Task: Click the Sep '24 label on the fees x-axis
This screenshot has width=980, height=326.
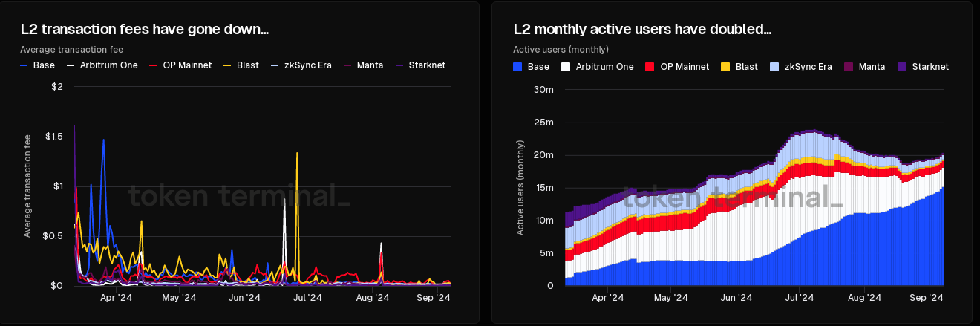Action: click(x=434, y=298)
